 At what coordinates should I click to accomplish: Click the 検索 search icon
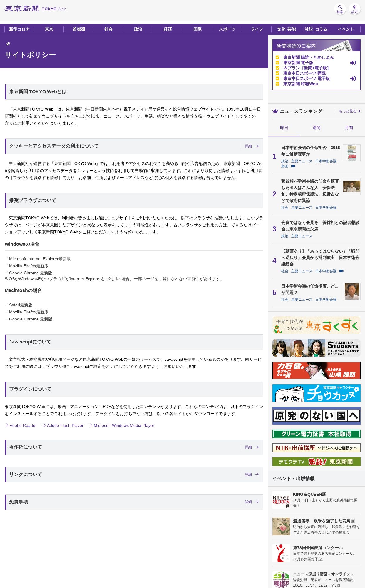coord(340,9)
